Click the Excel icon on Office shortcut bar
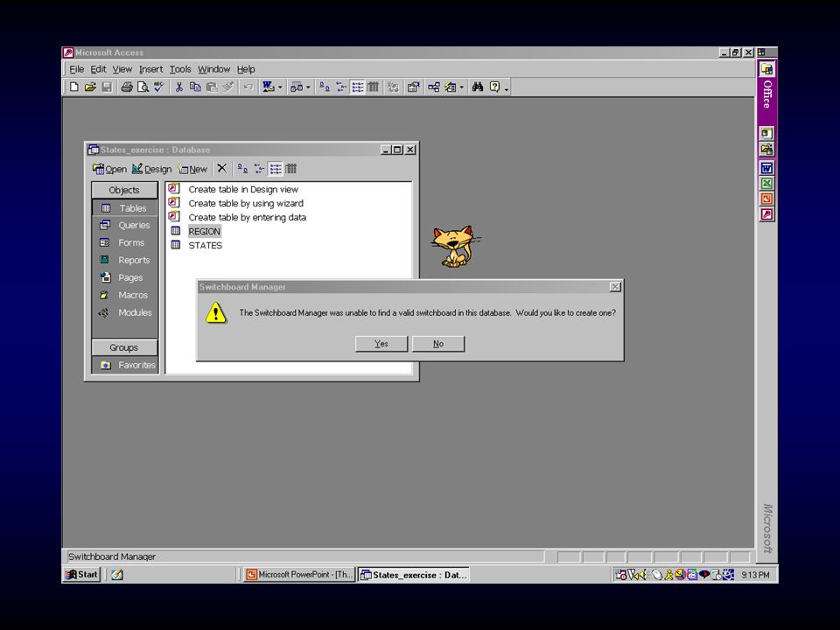This screenshot has height=630, width=840. [766, 184]
